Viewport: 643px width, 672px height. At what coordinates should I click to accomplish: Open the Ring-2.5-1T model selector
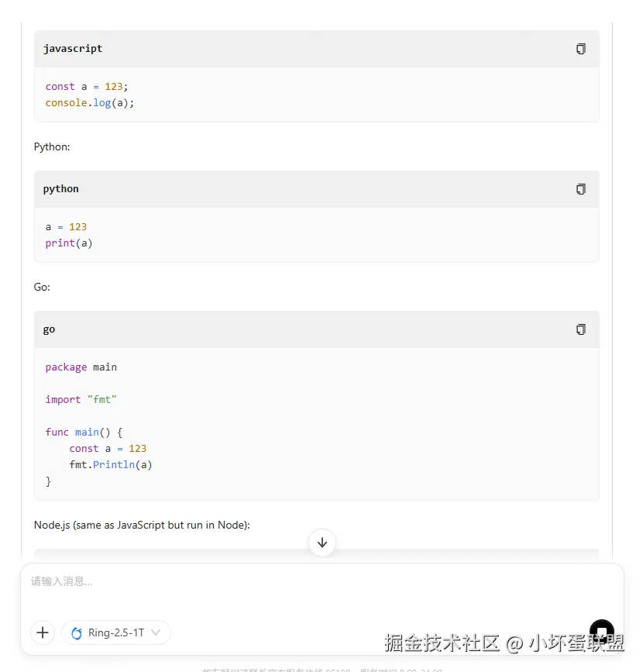pos(116,632)
